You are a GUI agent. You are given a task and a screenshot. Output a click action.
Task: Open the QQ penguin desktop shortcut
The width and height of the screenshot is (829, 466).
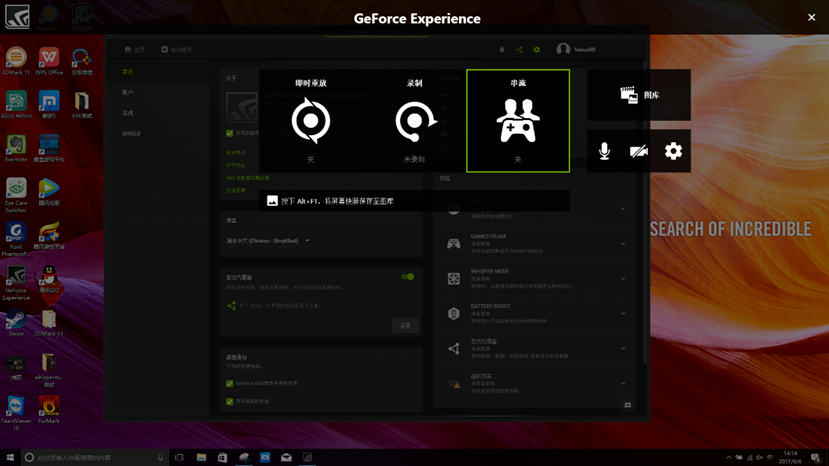click(49, 279)
